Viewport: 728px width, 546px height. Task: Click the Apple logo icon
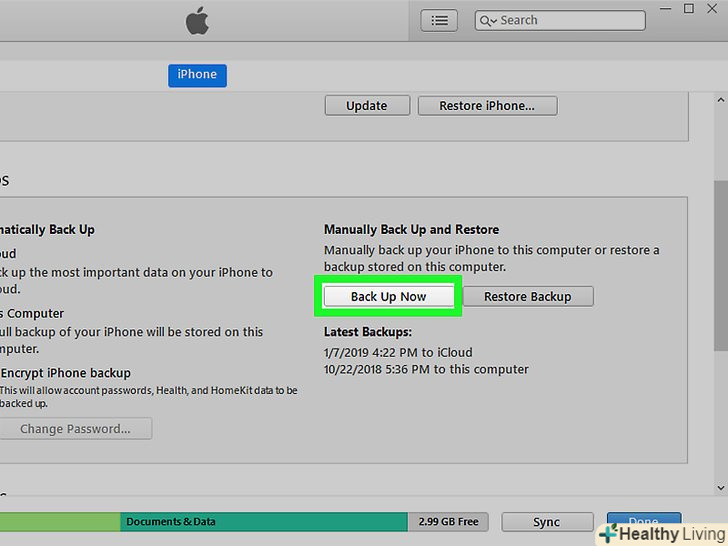[x=197, y=20]
